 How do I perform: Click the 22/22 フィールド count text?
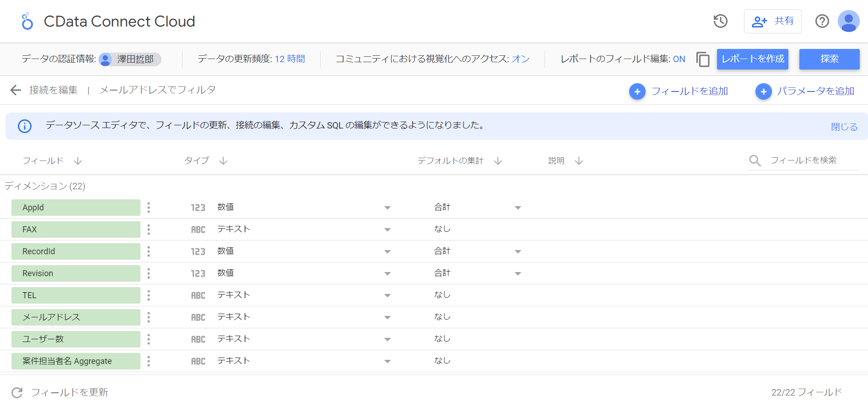[x=806, y=392]
